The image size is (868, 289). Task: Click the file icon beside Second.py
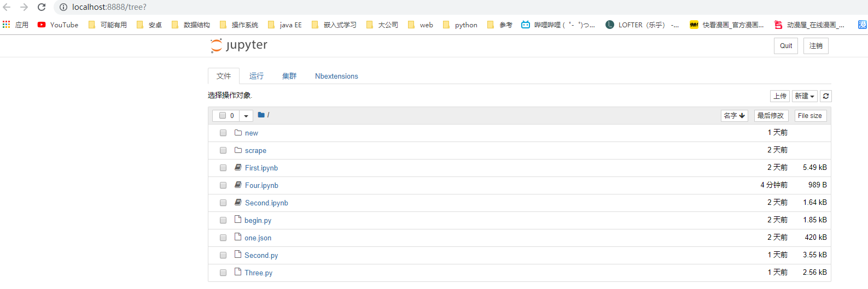(238, 254)
